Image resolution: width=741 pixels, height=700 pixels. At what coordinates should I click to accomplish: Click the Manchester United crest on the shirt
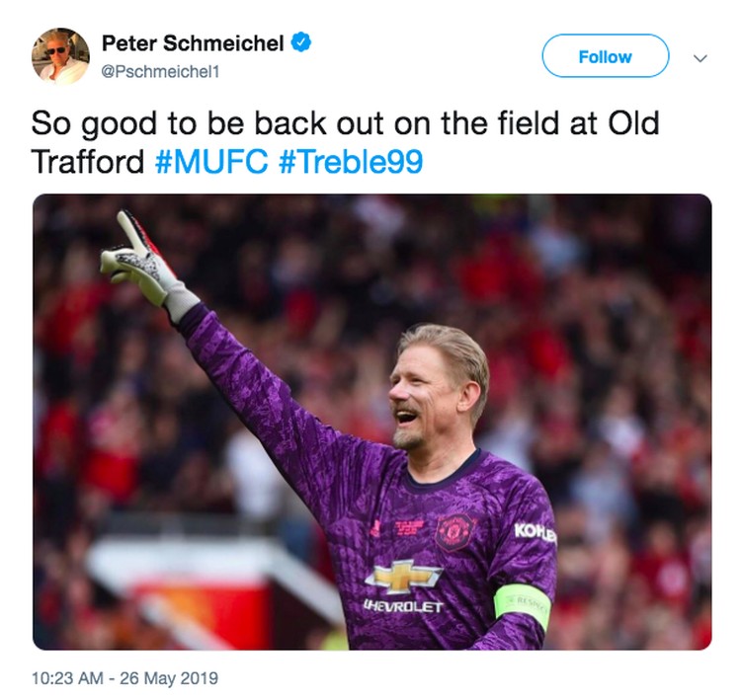click(x=454, y=532)
